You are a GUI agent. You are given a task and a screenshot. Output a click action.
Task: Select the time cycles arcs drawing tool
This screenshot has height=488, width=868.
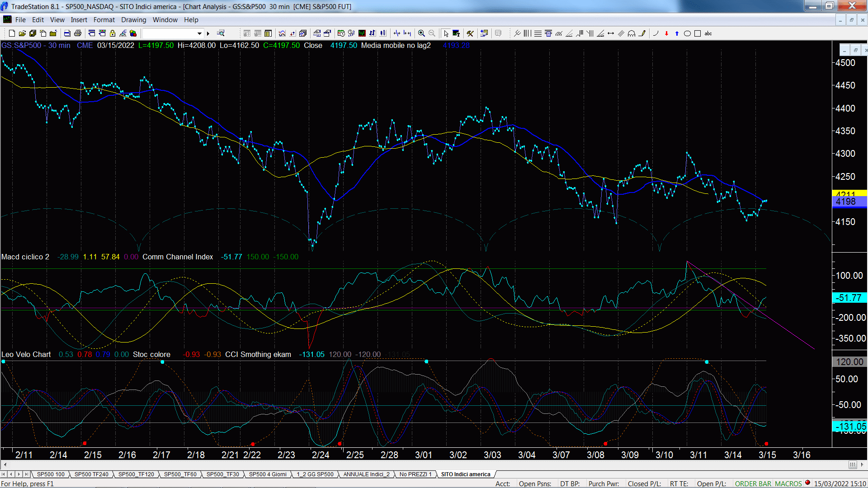(632, 33)
